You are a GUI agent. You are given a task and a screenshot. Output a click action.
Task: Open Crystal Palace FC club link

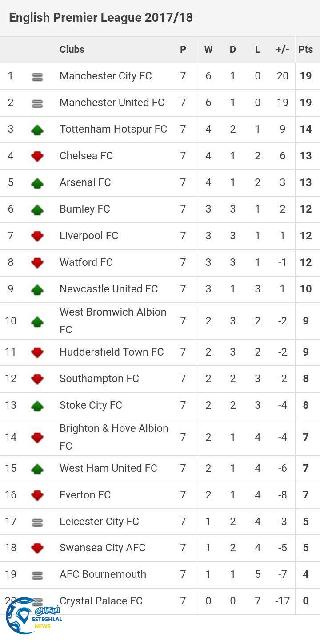click(x=101, y=601)
